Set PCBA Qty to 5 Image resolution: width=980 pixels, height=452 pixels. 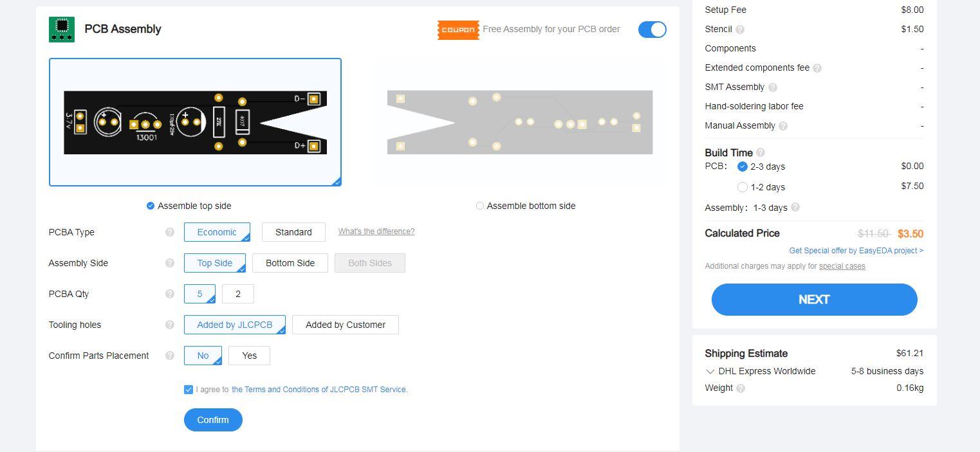199,294
